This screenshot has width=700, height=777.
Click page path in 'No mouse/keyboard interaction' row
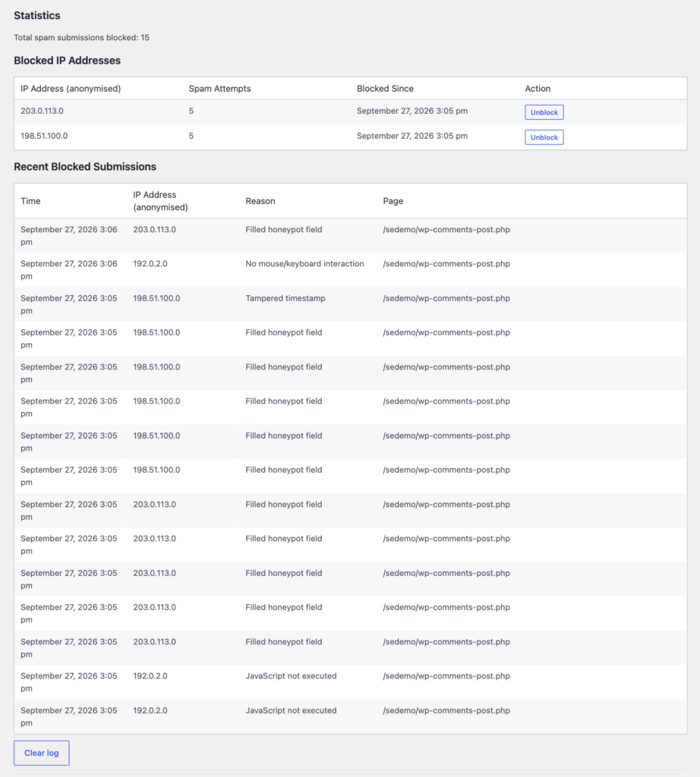click(446, 263)
